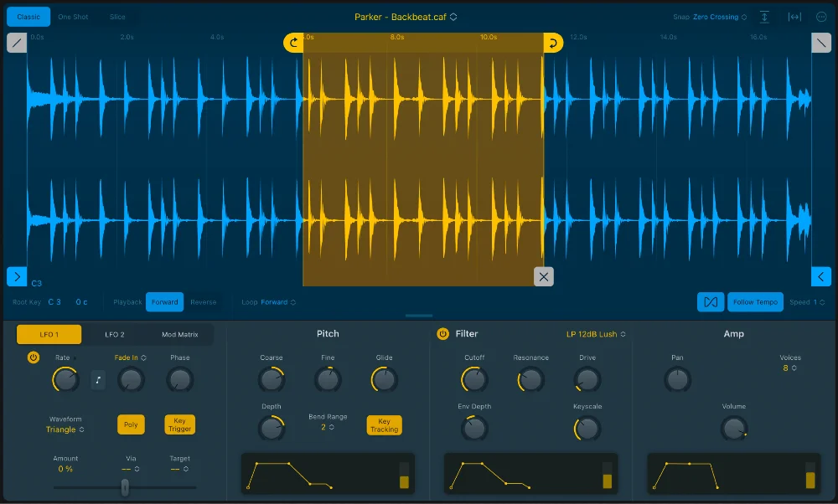Screen dimensions: 838x504
Task: Click the loop start marker handle
Action: [x=293, y=43]
